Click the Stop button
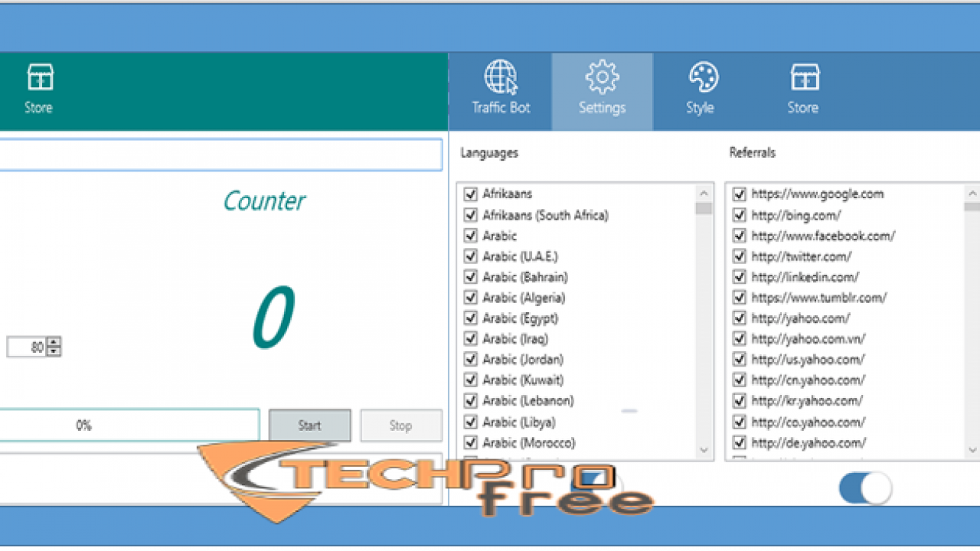Viewport: 980px width, 551px height. point(401,425)
